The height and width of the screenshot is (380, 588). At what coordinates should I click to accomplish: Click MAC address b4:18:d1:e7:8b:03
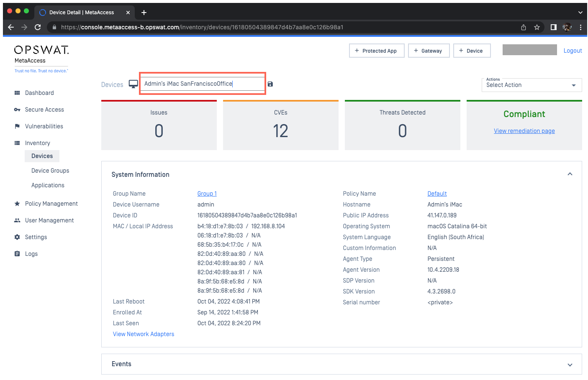click(x=220, y=226)
